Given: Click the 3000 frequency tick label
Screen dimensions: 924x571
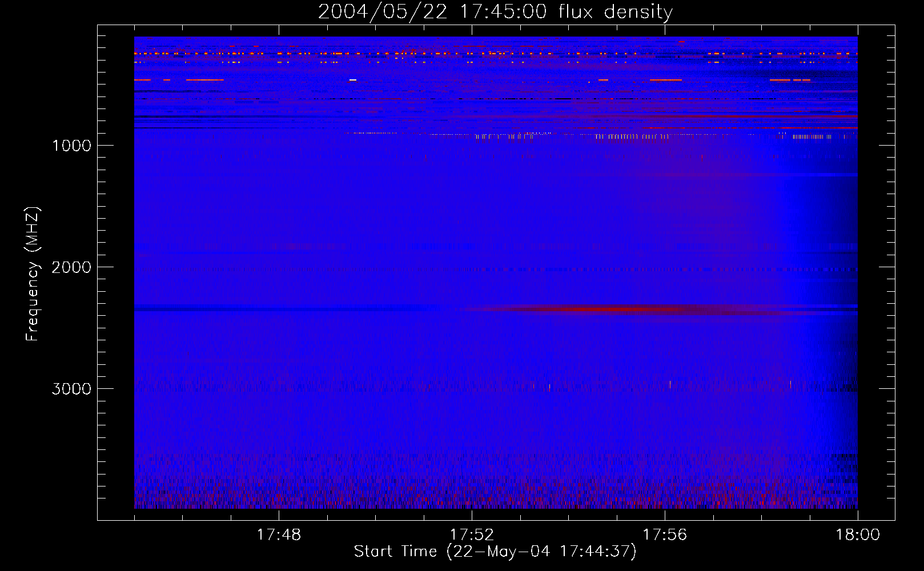Looking at the screenshot, I should click(x=71, y=389).
